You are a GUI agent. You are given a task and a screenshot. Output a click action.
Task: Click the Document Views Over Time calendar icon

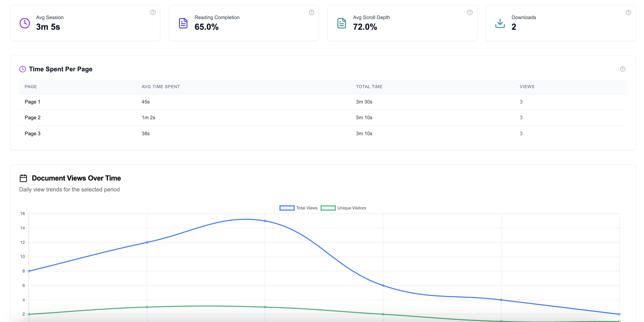pyautogui.click(x=23, y=178)
